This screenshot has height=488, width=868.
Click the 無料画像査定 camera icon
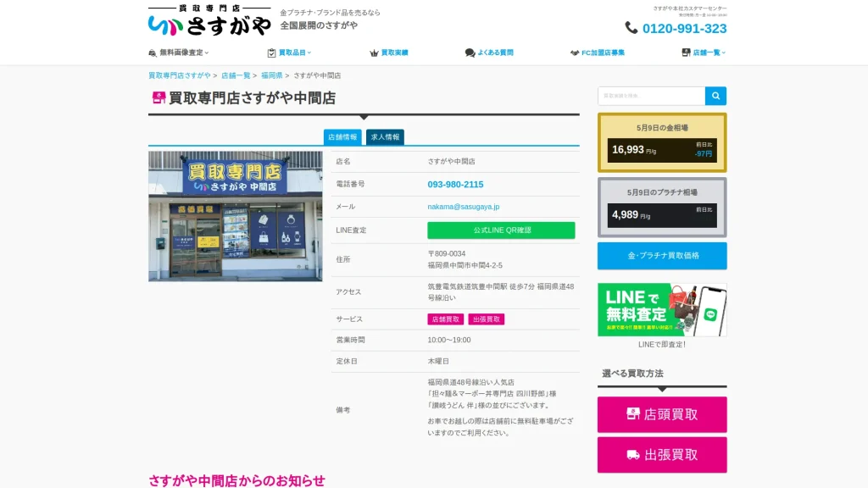[153, 53]
